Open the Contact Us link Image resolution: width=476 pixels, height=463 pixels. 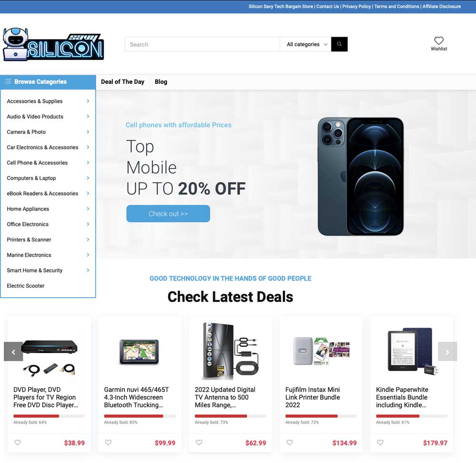[327, 6]
